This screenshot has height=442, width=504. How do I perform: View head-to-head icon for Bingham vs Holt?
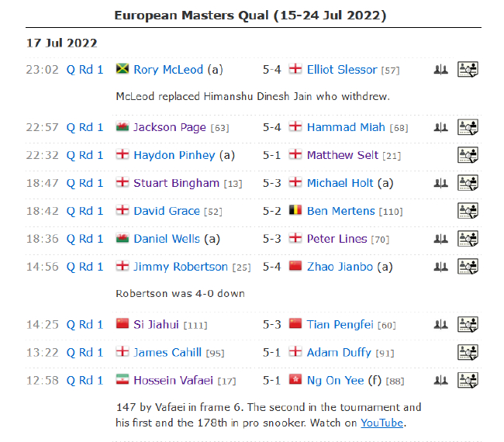(x=440, y=183)
